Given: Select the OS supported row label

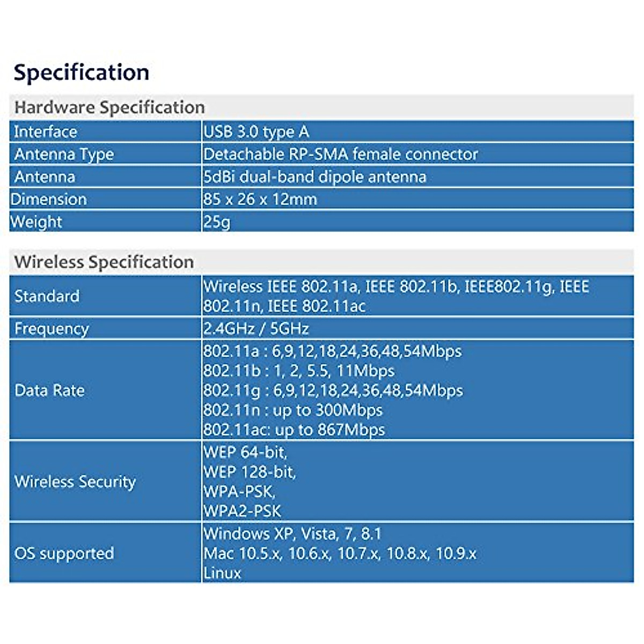Looking at the screenshot, I should tap(64, 553).
